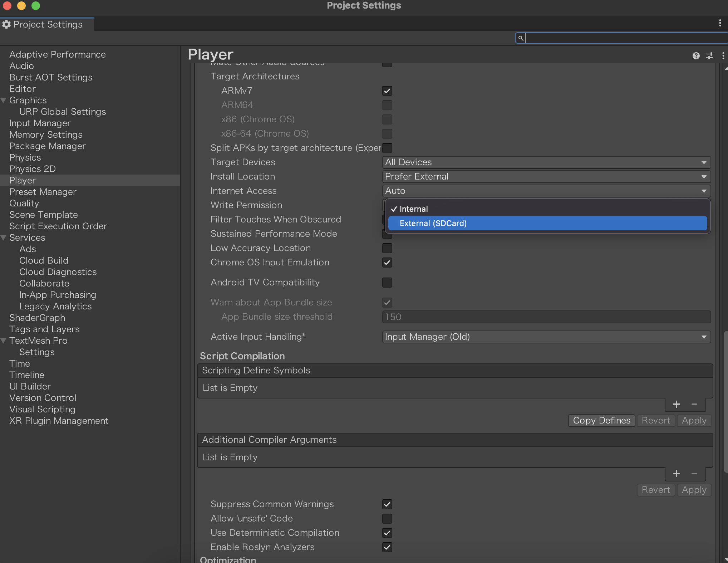Click the Player preset sliders icon
The height and width of the screenshot is (563, 728).
click(x=710, y=56)
